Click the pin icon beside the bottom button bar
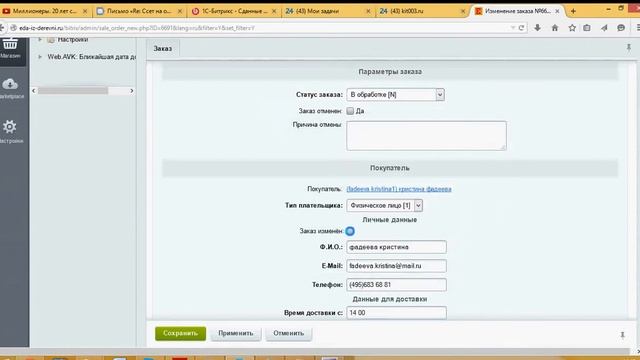The image size is (640, 360). (x=622, y=335)
